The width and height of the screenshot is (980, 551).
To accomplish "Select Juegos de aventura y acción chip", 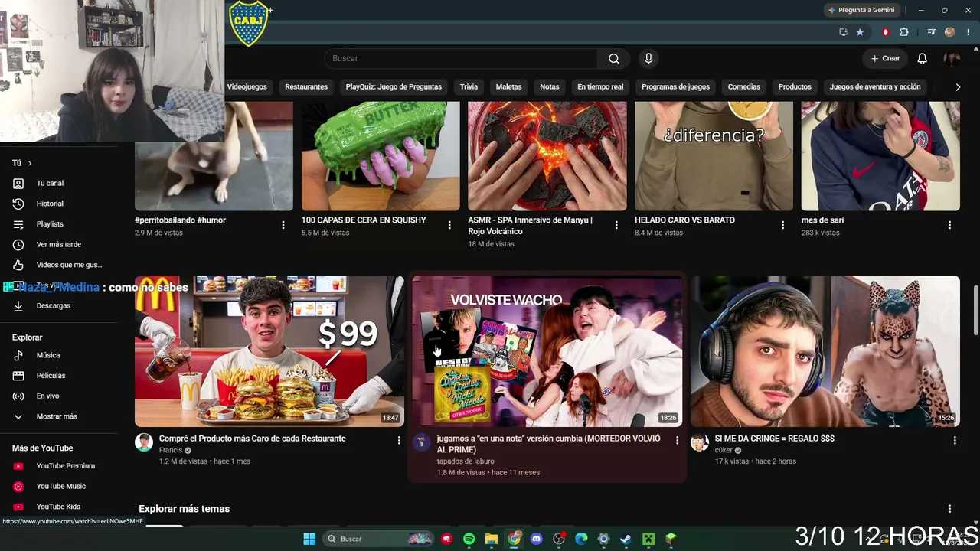I will 875,87.
